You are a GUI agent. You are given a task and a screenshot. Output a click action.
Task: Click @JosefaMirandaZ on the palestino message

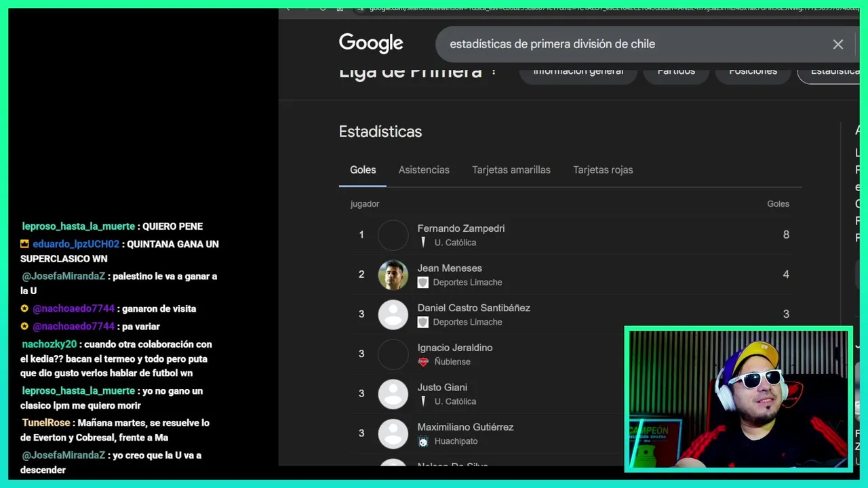click(64, 277)
